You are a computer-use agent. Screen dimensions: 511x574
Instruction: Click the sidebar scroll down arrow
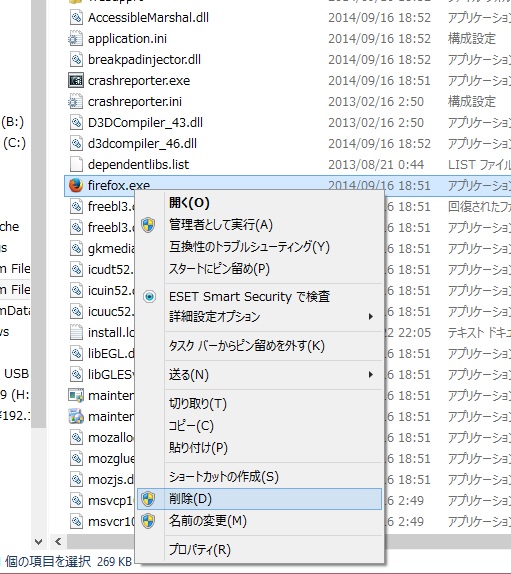(x=38, y=541)
